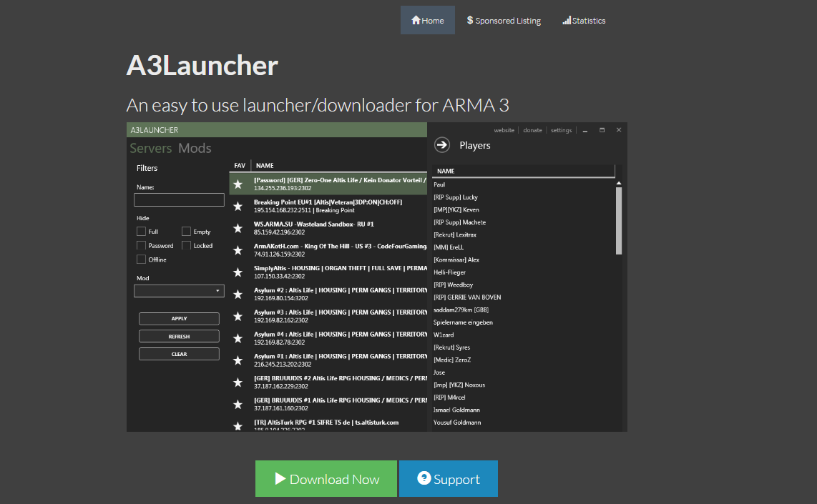Screen dimensions: 817x504
Task: Favorite the Asylum #2 server star
Action: [238, 294]
